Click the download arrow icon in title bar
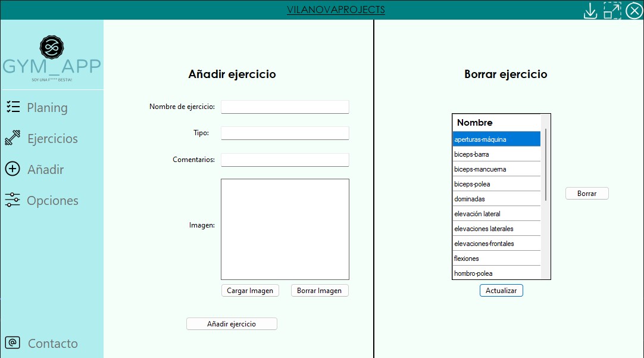Screen dimensions: 644x358 click(590, 11)
